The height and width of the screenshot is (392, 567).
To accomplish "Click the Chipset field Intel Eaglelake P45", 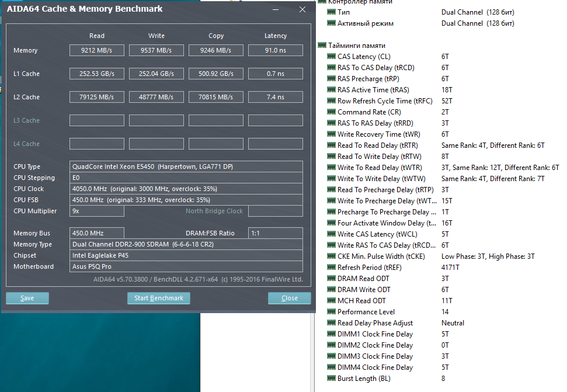I will (186, 255).
